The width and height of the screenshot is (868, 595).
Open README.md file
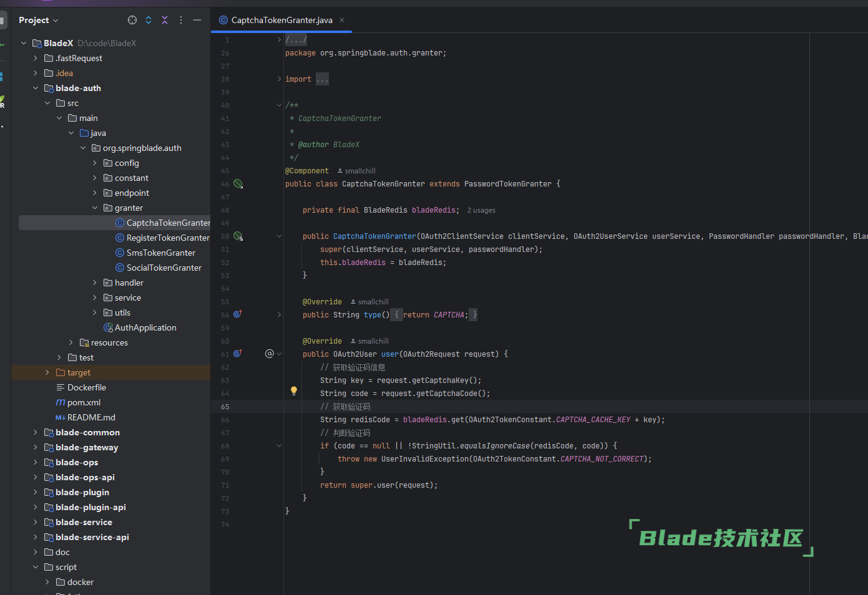click(85, 417)
